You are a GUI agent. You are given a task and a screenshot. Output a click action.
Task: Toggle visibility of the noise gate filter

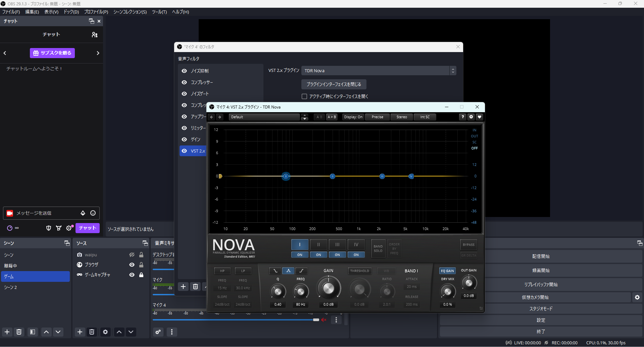[x=184, y=94]
